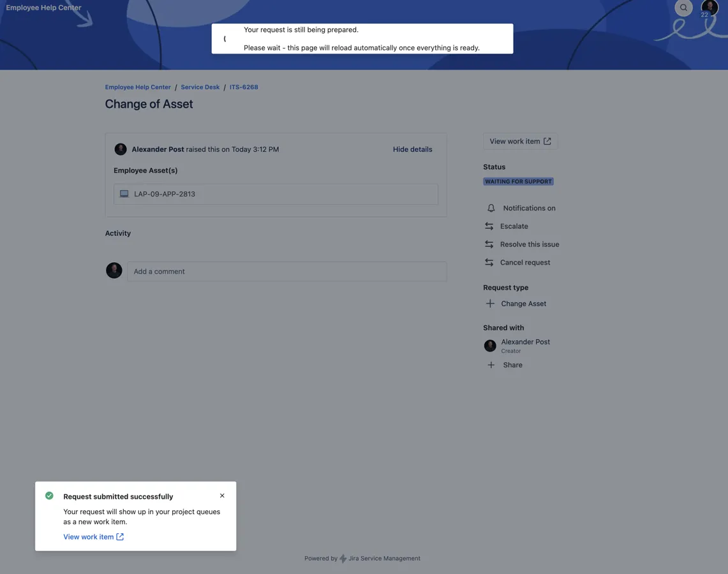Click Alexander Post in Shared with
Screen dimensions: 728x574
[x=525, y=342]
